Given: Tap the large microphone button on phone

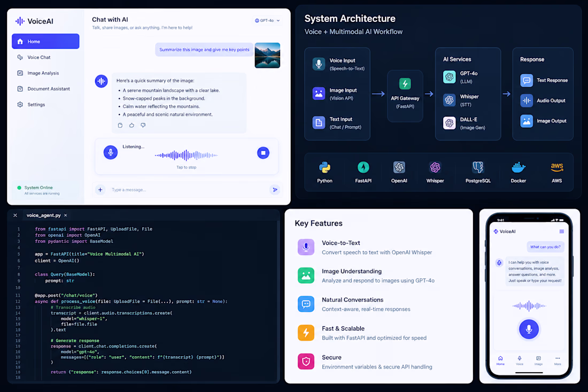Looking at the screenshot, I should click(529, 329).
